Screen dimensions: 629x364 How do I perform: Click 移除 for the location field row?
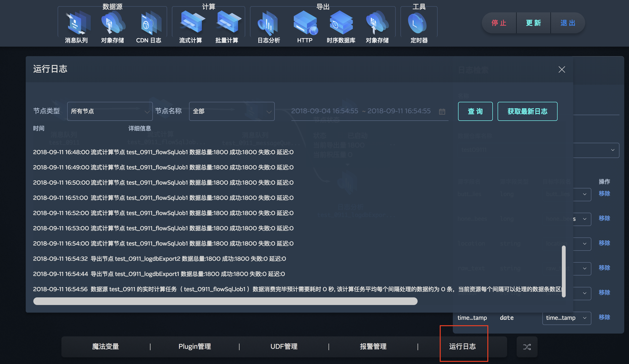pyautogui.click(x=604, y=243)
